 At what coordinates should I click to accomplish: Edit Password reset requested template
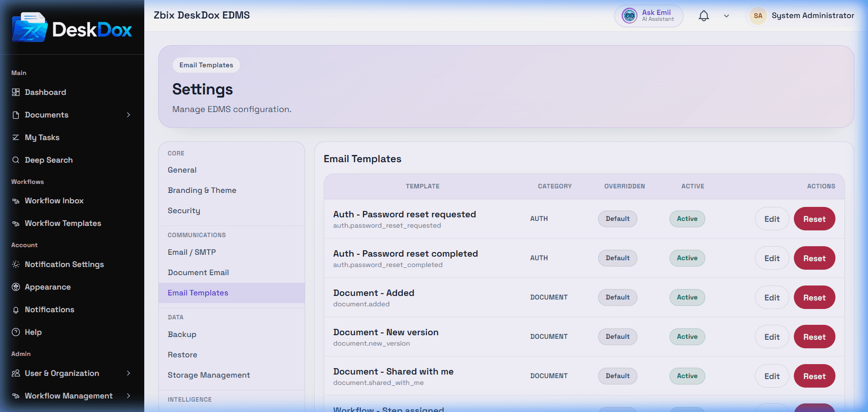[772, 219]
